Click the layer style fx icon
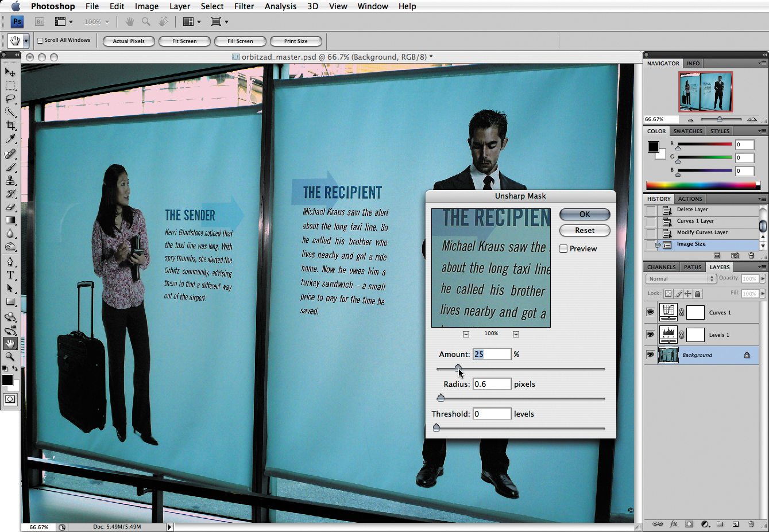The image size is (769, 532). [x=674, y=524]
